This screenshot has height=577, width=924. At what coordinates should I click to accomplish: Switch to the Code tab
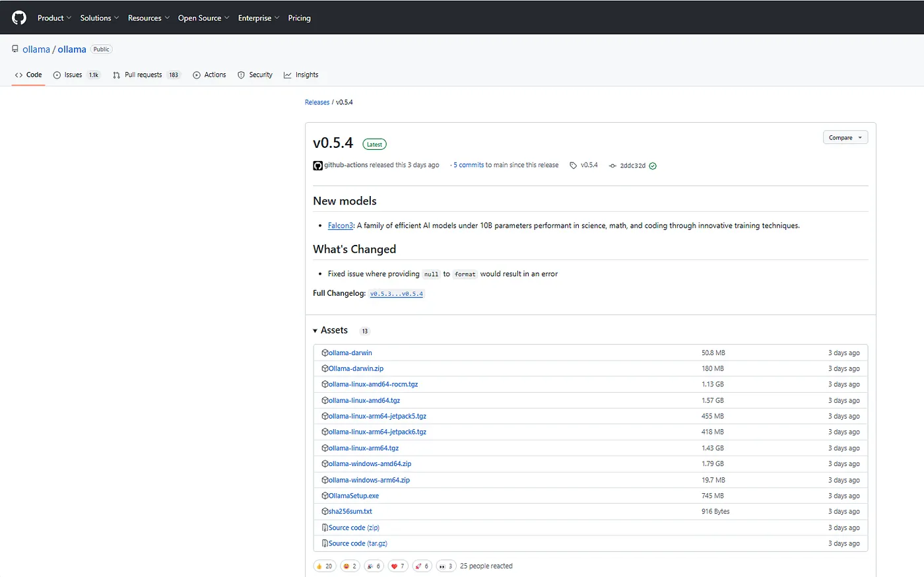[x=28, y=75]
